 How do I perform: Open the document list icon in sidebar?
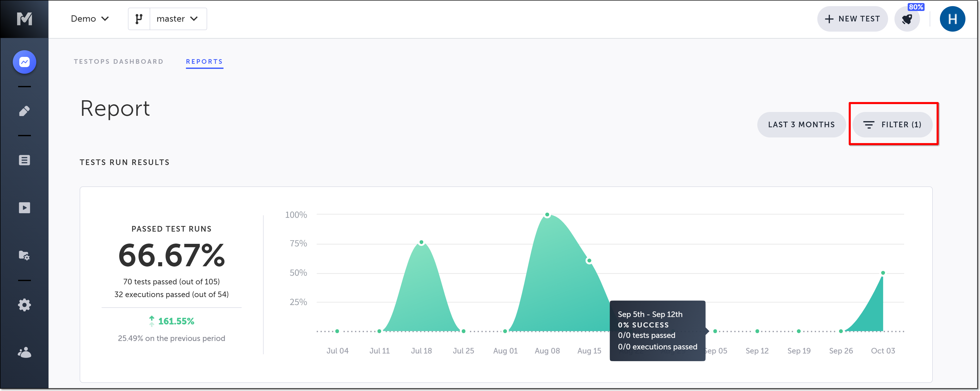pos(24,160)
